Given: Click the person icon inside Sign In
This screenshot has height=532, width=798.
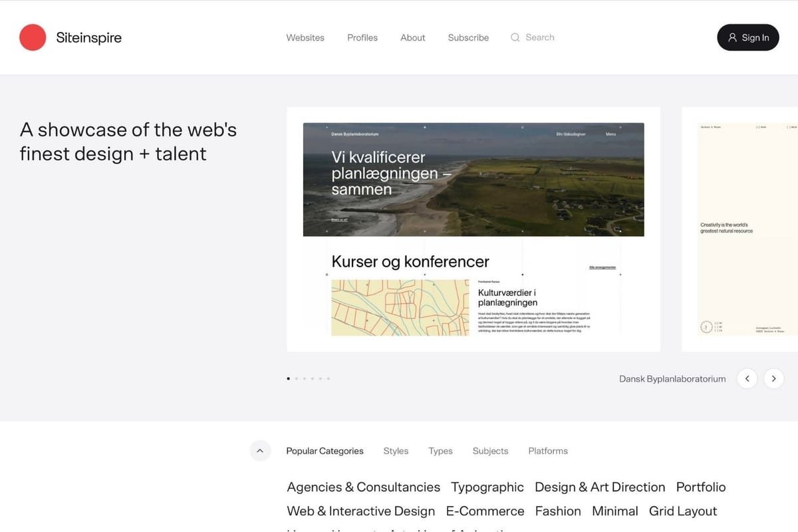Looking at the screenshot, I should 732,38.
